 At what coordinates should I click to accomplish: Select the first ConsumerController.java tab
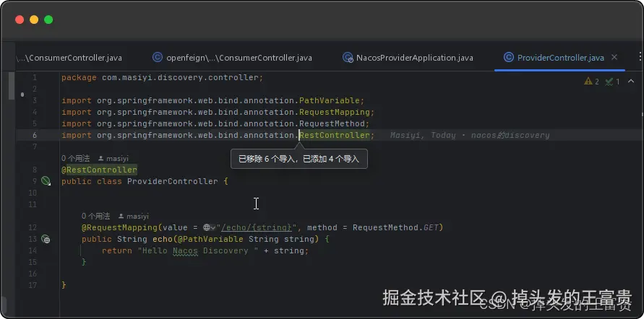point(69,58)
